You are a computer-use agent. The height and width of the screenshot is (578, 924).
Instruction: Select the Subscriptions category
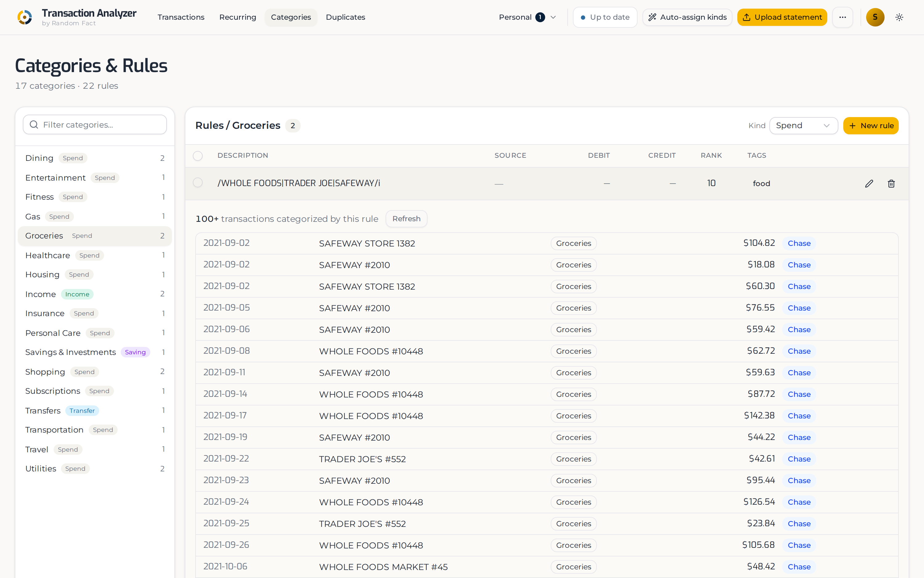95,391
